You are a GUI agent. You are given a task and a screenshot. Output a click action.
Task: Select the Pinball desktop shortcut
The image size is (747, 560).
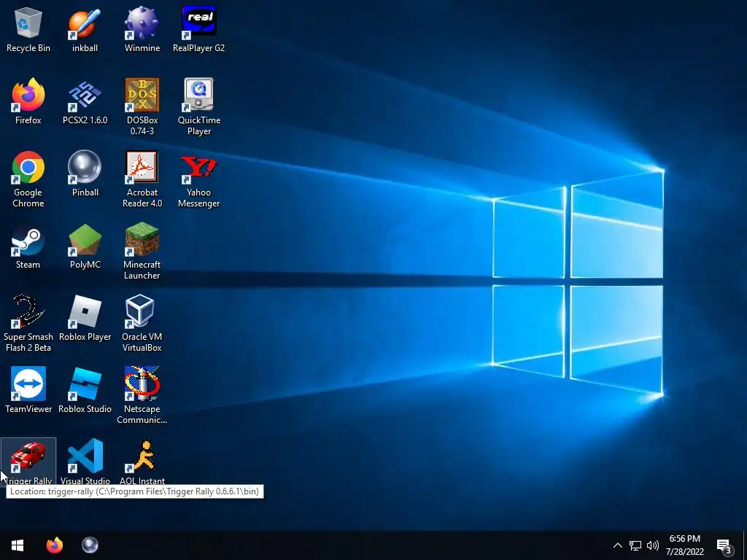tap(85, 174)
